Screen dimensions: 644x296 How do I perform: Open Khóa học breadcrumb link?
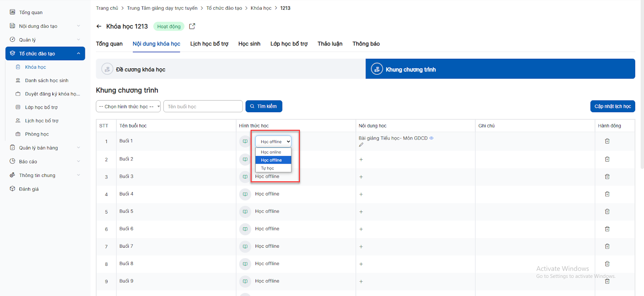coord(261,8)
